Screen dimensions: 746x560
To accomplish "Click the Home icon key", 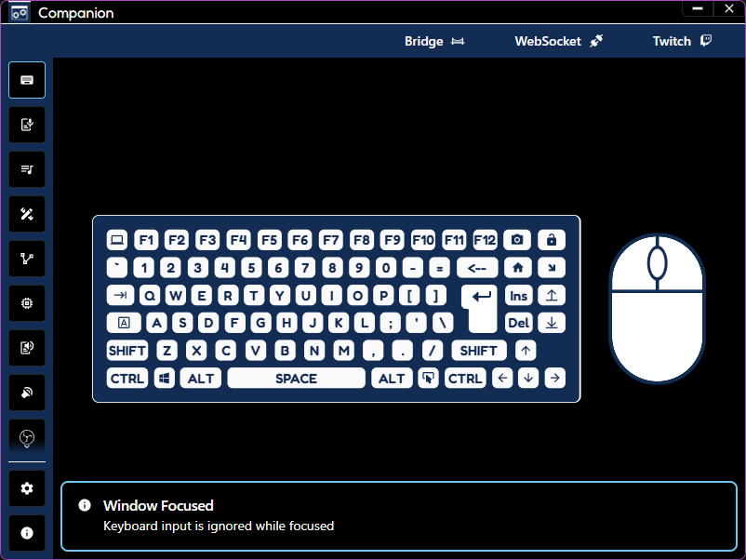I will click(x=518, y=268).
